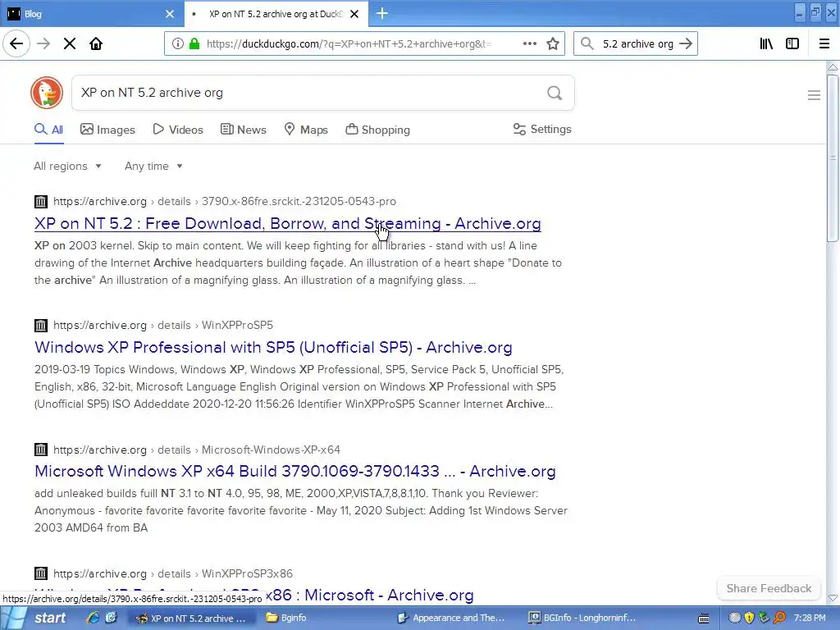This screenshot has width=840, height=630.
Task: Click magnifier icon in browser search box
Action: point(587,43)
